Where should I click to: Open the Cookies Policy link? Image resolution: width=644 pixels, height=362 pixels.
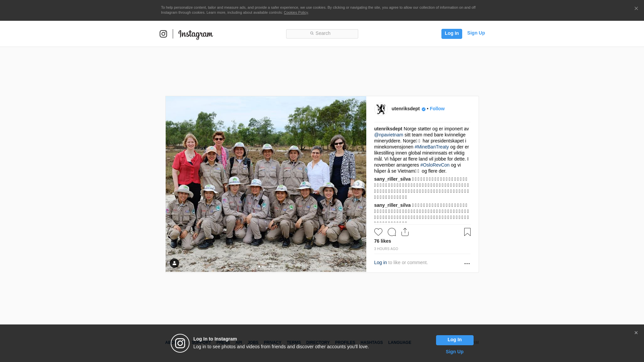[296, 12]
